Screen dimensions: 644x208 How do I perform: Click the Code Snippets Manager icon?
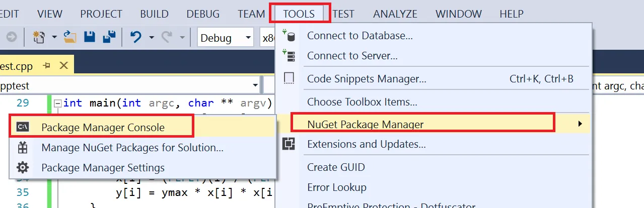click(289, 79)
